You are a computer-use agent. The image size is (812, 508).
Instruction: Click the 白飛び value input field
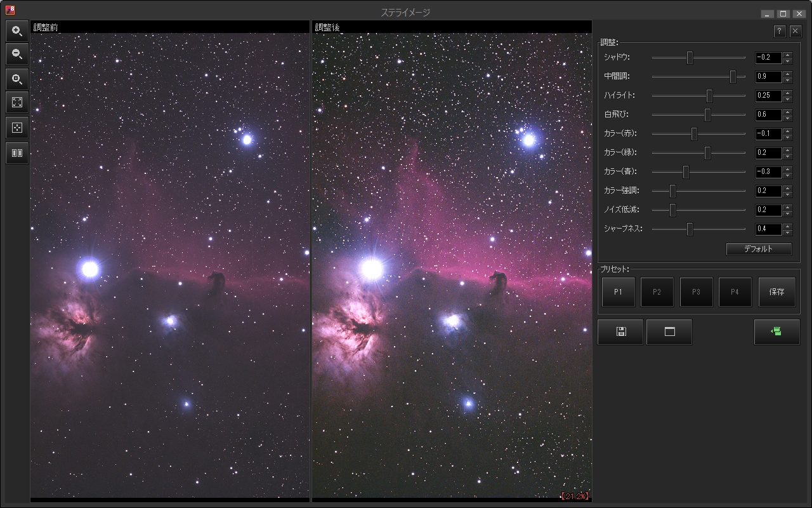(x=768, y=115)
